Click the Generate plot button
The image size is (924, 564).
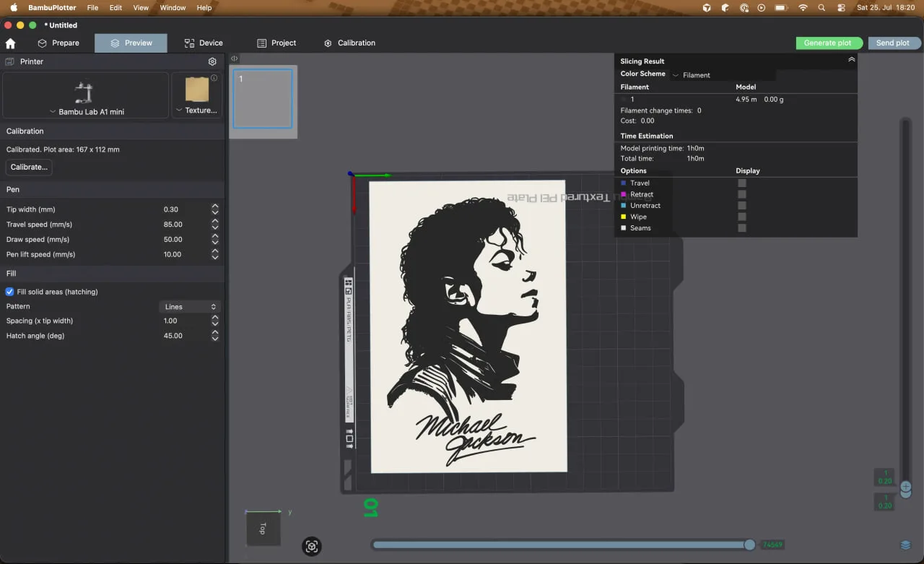(828, 43)
